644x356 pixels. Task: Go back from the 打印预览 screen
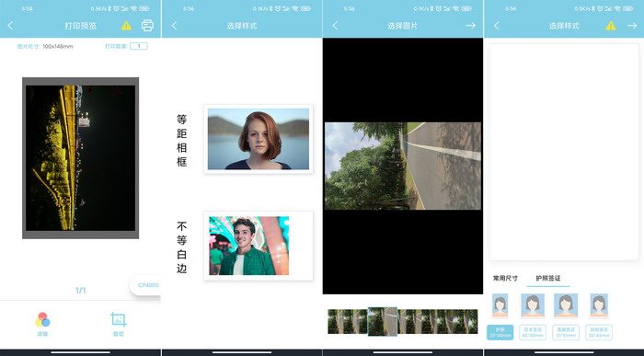click(x=10, y=26)
